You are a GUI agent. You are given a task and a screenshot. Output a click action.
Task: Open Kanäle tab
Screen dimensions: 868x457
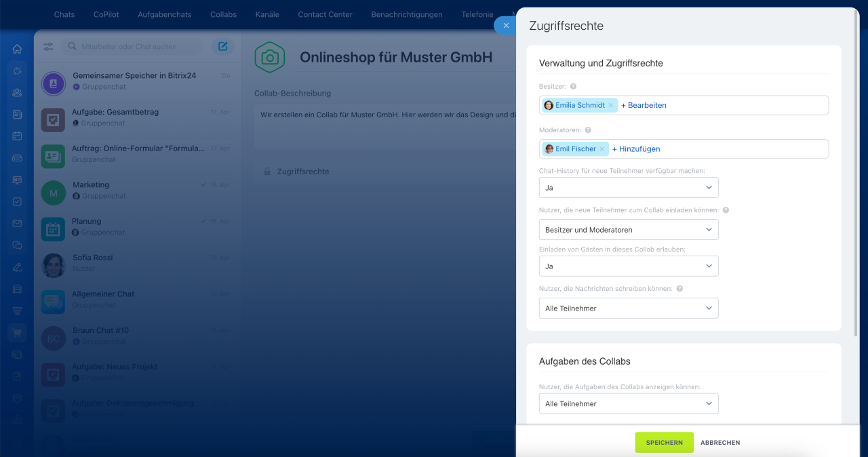point(267,14)
